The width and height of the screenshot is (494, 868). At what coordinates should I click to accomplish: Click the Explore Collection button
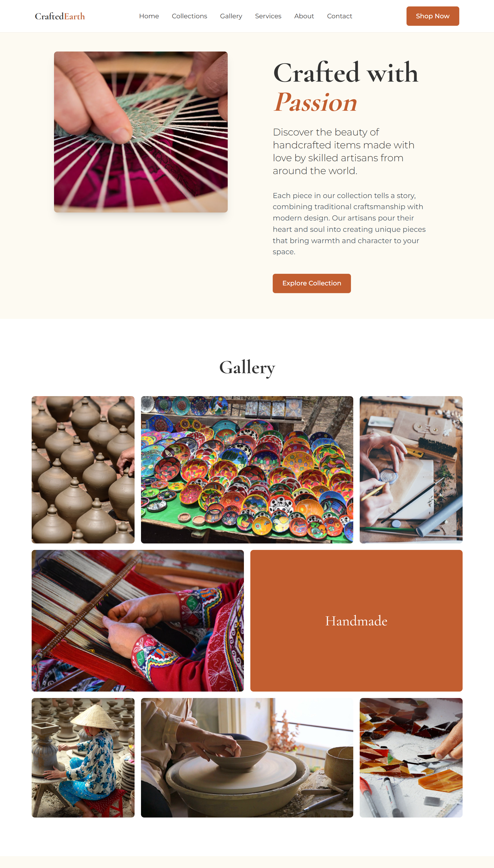coord(312,283)
